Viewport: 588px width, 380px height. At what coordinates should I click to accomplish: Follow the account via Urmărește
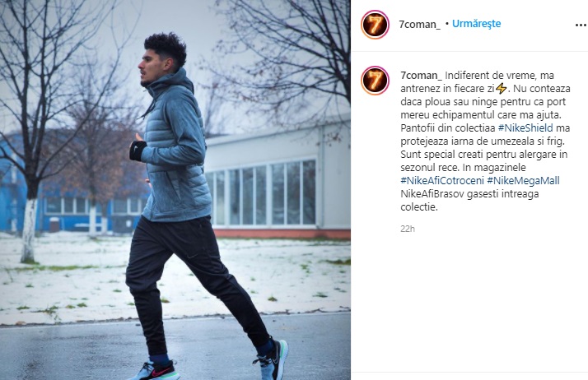click(476, 24)
